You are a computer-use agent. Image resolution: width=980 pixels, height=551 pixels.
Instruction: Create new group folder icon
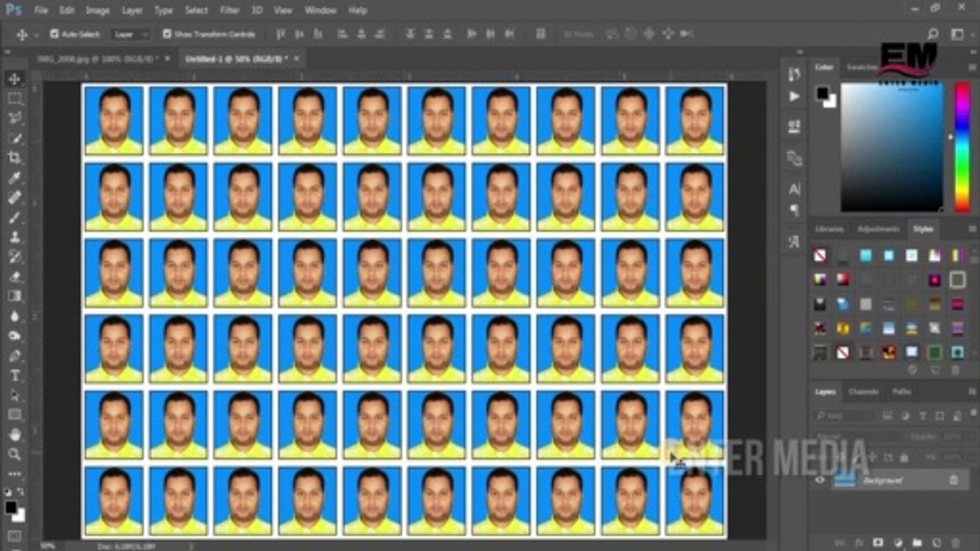[917, 543]
